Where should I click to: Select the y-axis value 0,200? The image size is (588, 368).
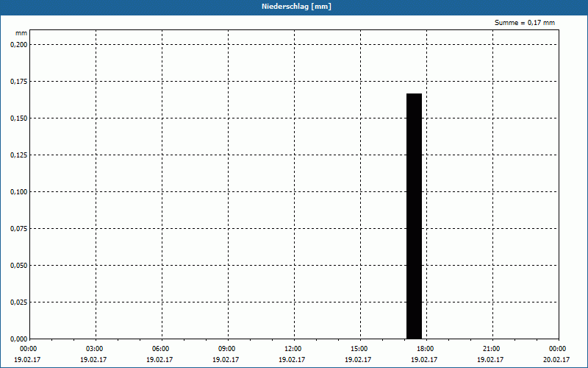click(19, 45)
